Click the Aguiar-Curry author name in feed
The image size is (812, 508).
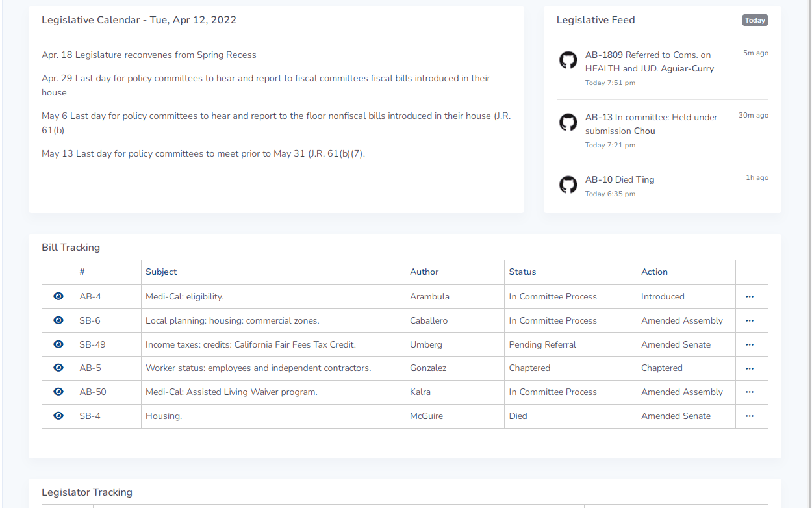687,68
